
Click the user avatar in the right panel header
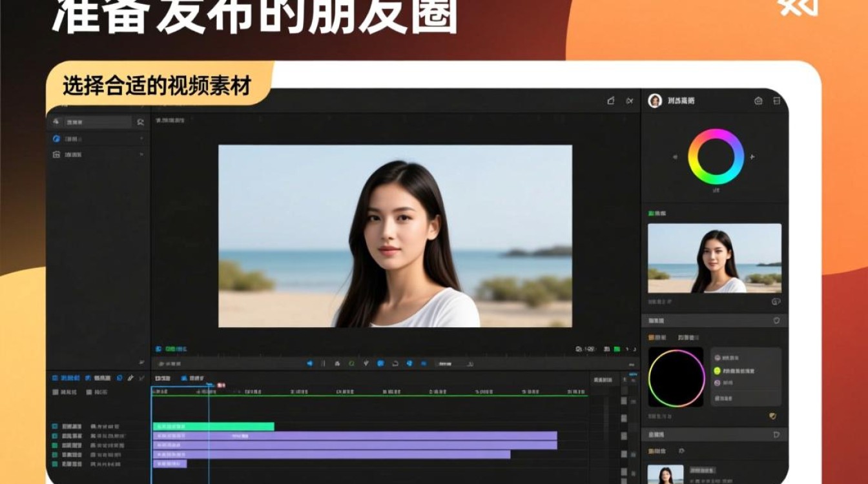pyautogui.click(x=655, y=101)
